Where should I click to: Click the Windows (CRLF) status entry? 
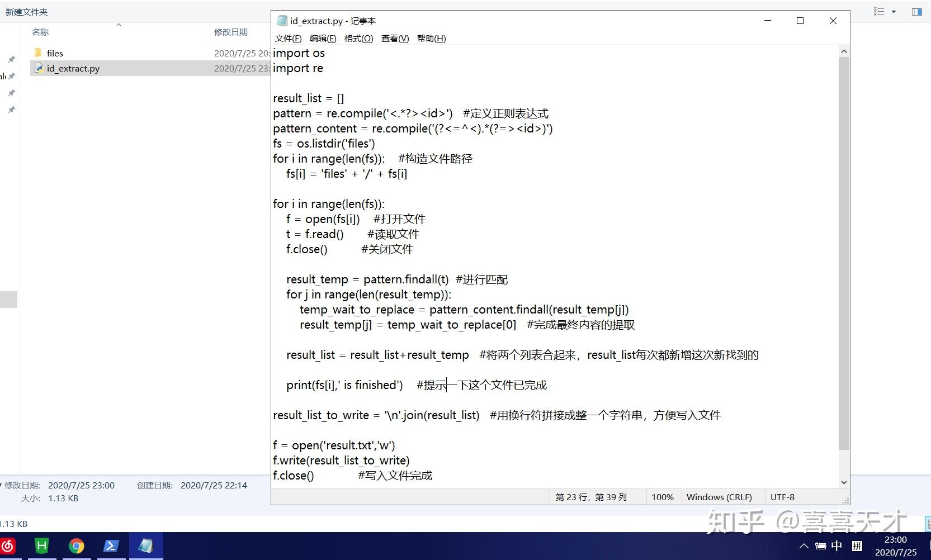[x=719, y=497]
